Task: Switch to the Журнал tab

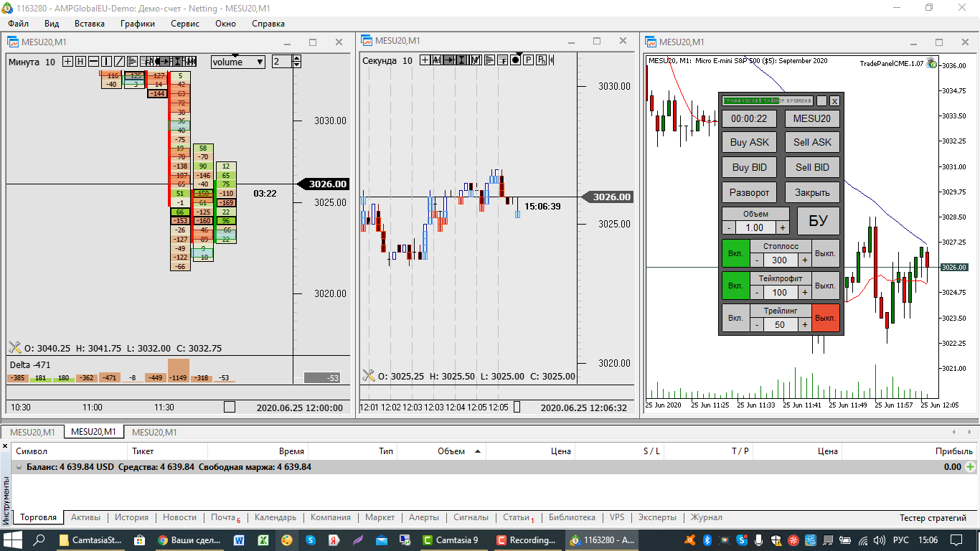Action: click(x=707, y=517)
